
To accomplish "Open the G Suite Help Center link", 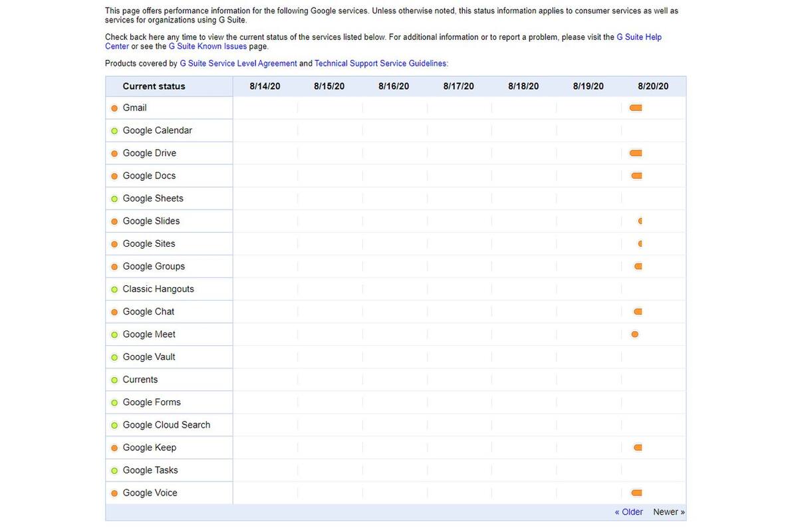I will 639,37.
